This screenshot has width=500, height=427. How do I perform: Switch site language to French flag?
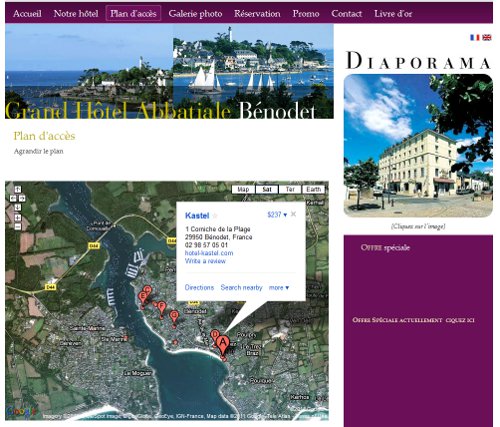(x=475, y=38)
